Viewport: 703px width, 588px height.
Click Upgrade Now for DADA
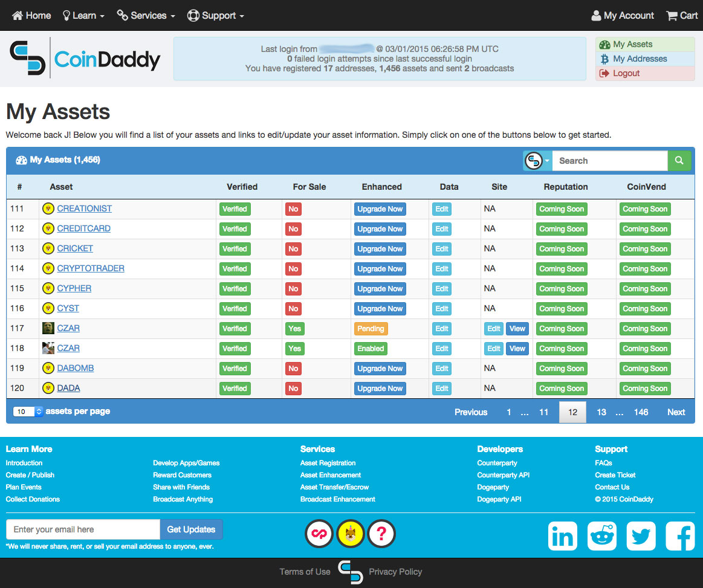(380, 389)
